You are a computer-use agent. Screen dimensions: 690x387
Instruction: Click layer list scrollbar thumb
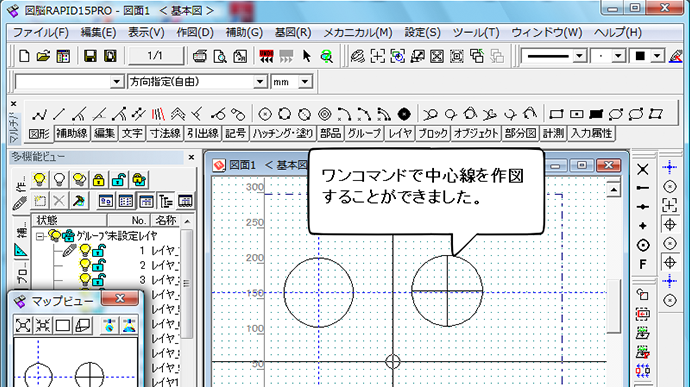pyautogui.click(x=187, y=284)
